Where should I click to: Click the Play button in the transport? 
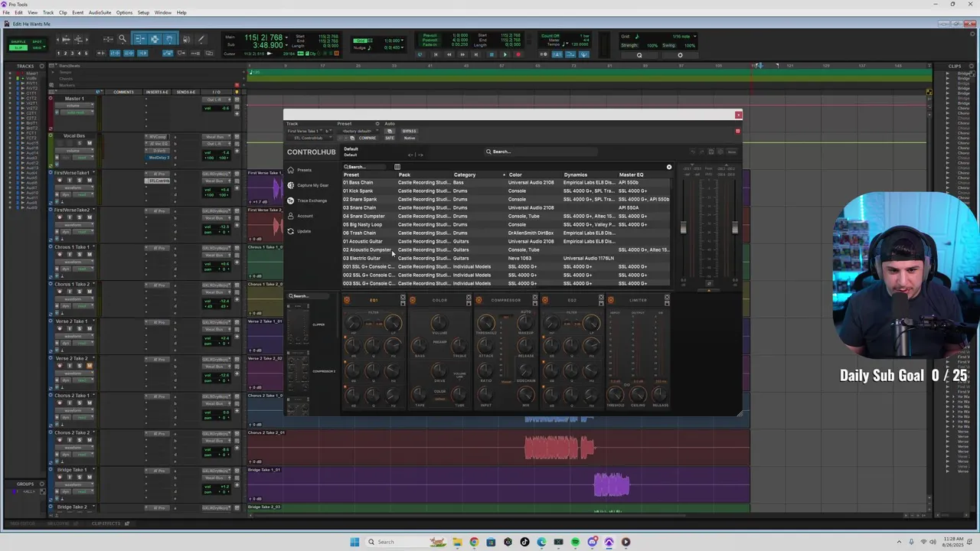point(505,54)
